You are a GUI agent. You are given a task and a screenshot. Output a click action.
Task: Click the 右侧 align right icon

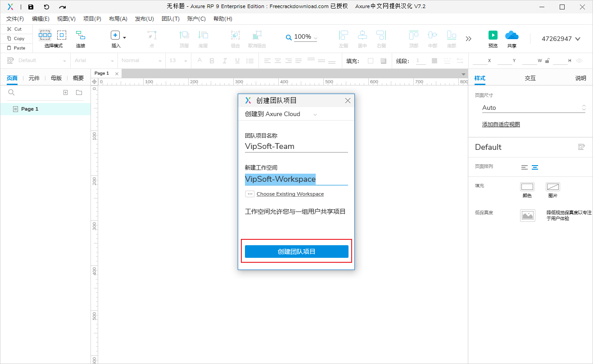[x=381, y=35]
